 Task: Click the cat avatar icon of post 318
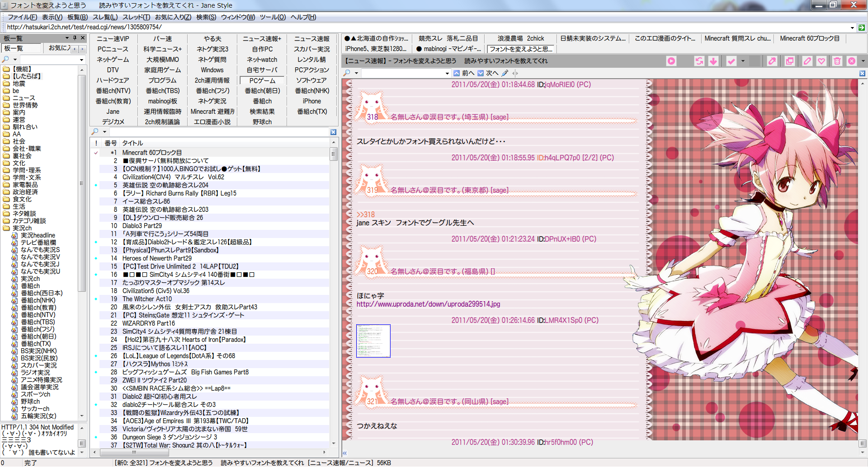372,107
